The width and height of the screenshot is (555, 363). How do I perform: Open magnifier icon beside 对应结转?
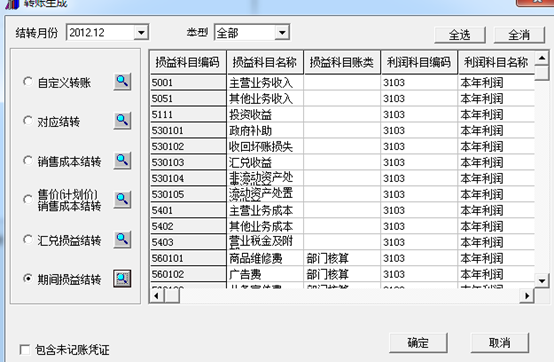click(122, 121)
